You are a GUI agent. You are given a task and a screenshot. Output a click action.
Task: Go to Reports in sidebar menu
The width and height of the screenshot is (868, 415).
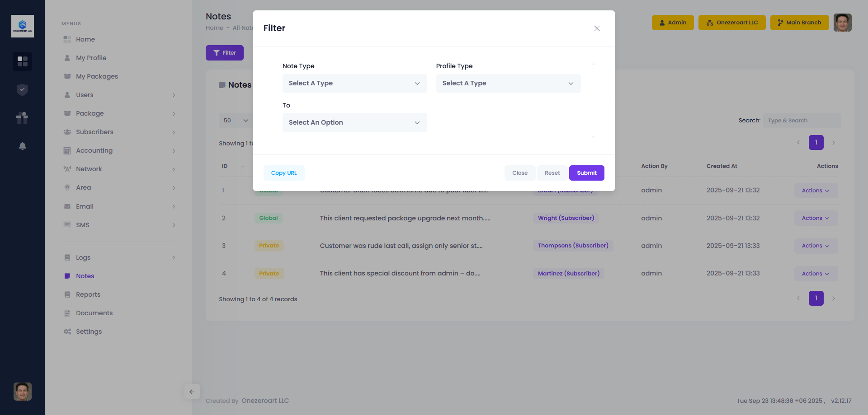88,294
